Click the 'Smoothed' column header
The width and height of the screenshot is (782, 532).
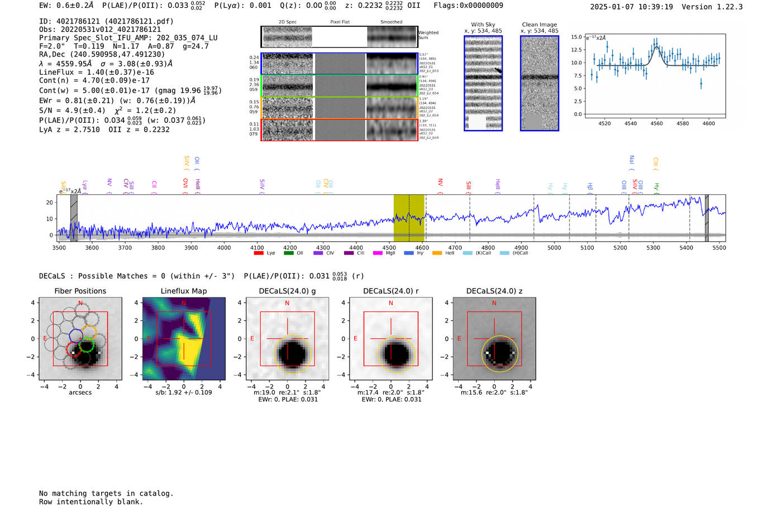click(392, 22)
